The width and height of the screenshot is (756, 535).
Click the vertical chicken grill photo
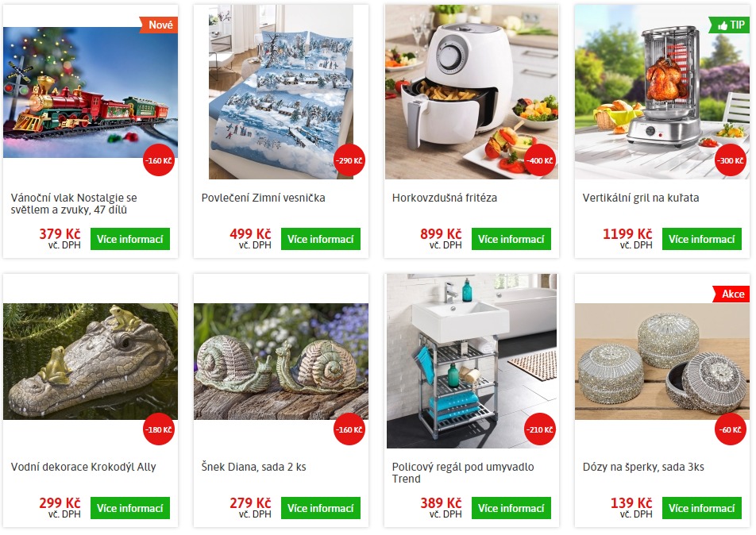(x=662, y=92)
